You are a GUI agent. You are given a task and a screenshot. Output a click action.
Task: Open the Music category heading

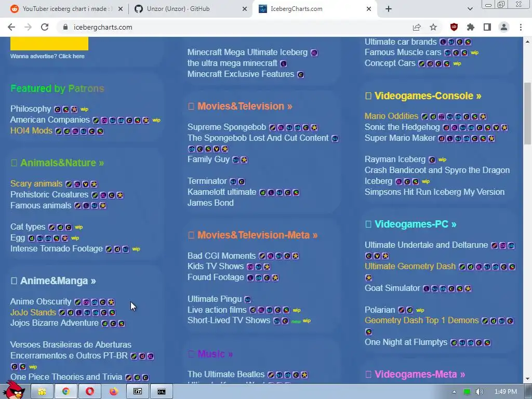[211, 354]
